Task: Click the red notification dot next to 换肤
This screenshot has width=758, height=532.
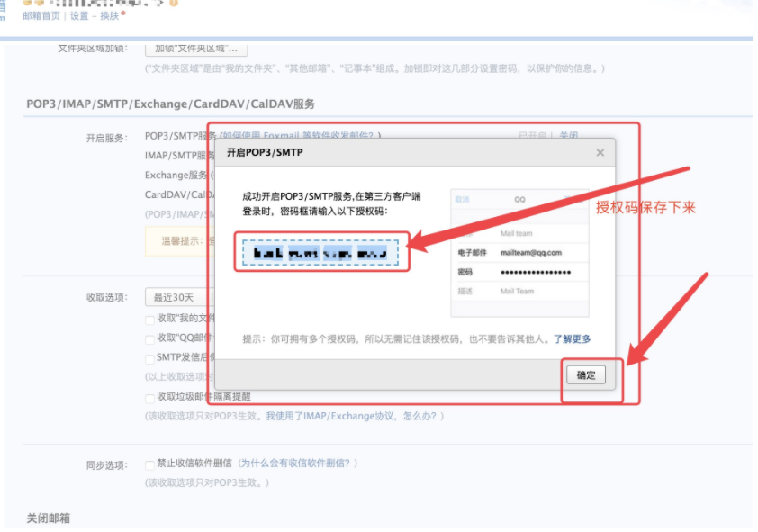Action: click(123, 14)
